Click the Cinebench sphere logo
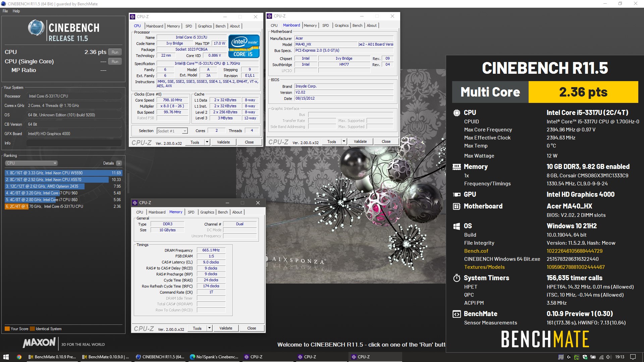644x362 pixels. [36, 28]
